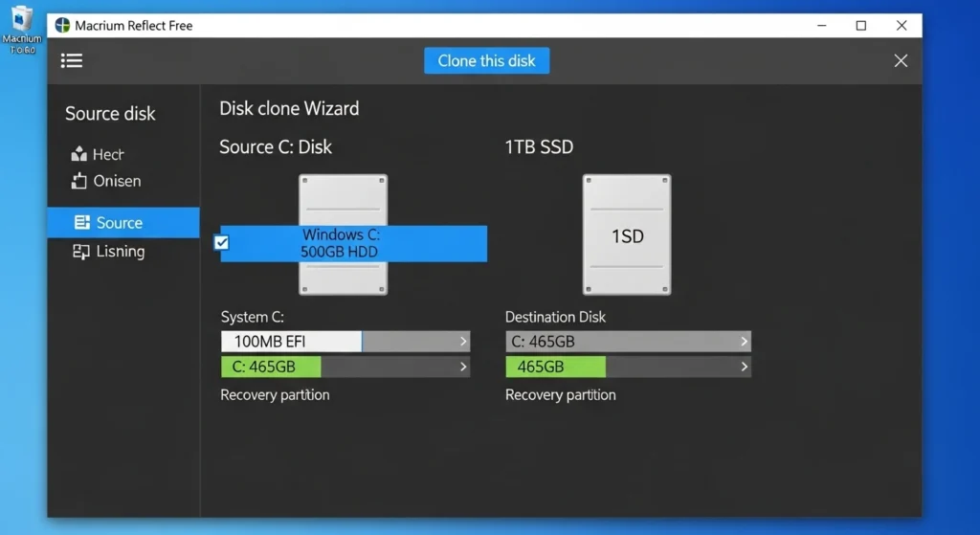Open the hamburger menu icon
Viewport: 980px width, 535px height.
71,60
